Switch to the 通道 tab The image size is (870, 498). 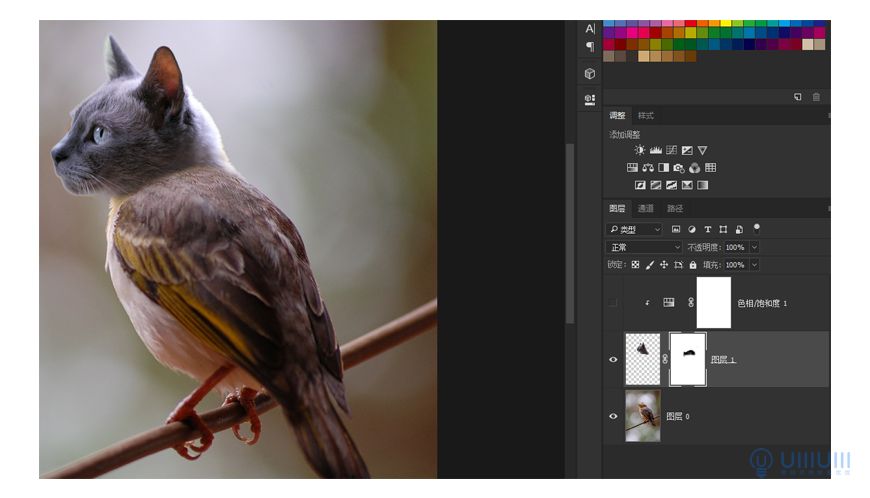[x=646, y=209]
